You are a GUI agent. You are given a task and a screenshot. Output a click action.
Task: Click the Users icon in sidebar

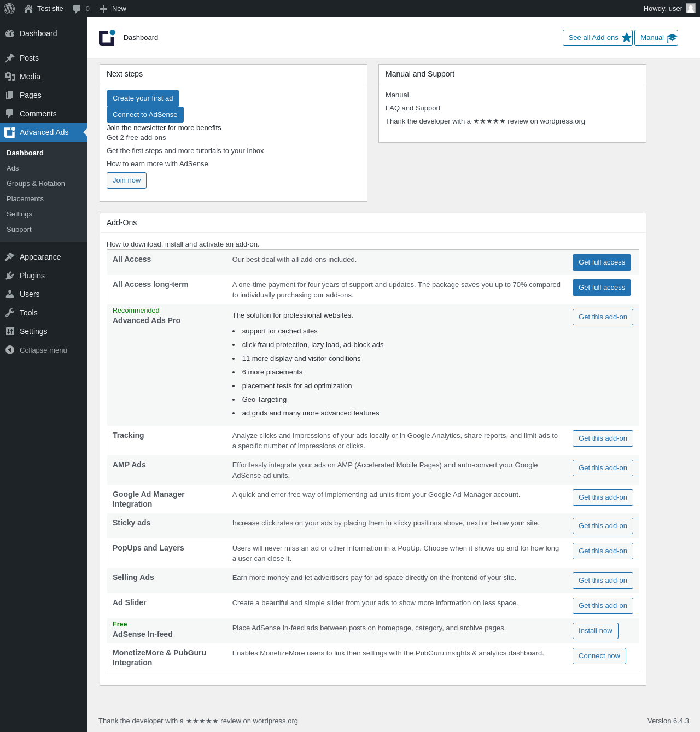pyautogui.click(x=10, y=294)
